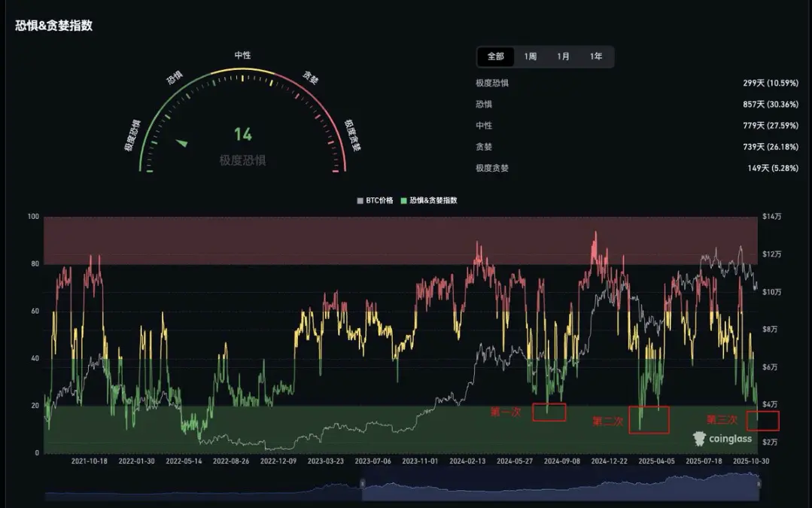Select the 全部 time range tab
Screen dimensions: 812x508
(x=496, y=56)
